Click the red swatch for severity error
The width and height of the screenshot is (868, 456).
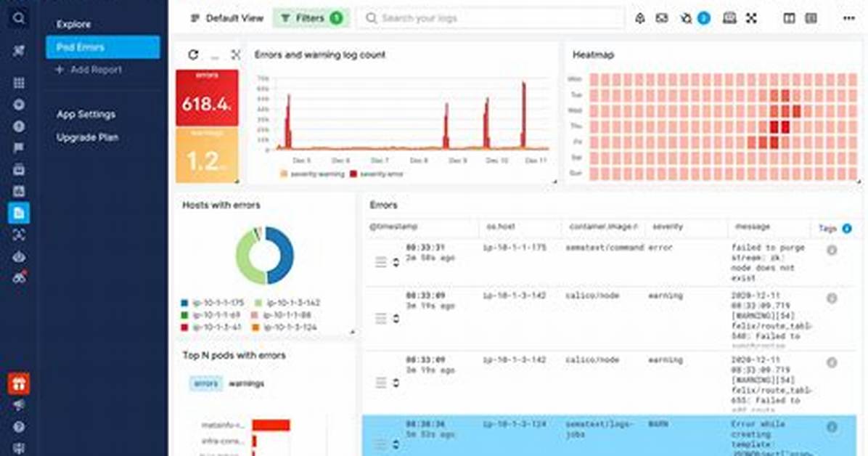(353, 174)
